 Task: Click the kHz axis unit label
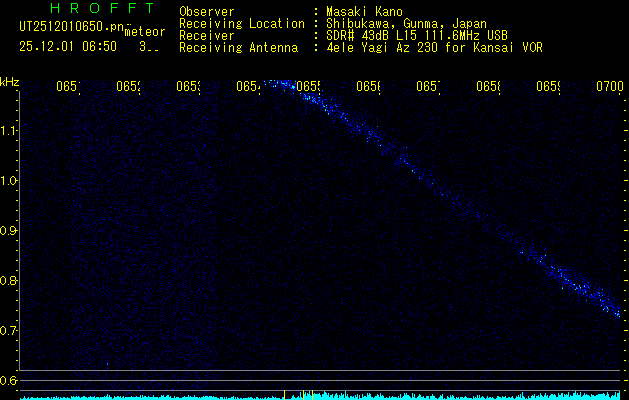(x=10, y=82)
